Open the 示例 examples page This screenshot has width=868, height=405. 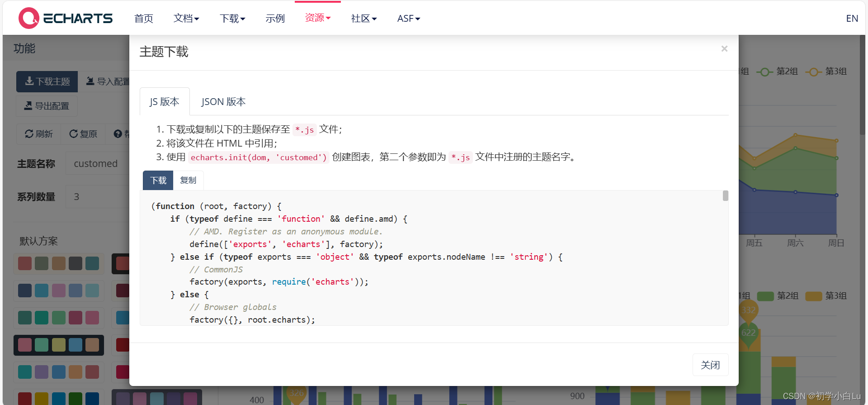point(275,19)
